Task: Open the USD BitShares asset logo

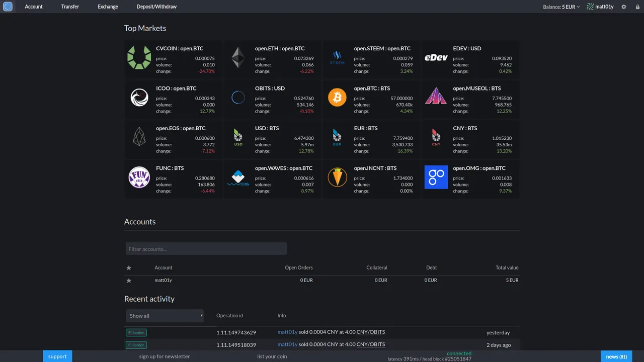Action: [x=238, y=137]
